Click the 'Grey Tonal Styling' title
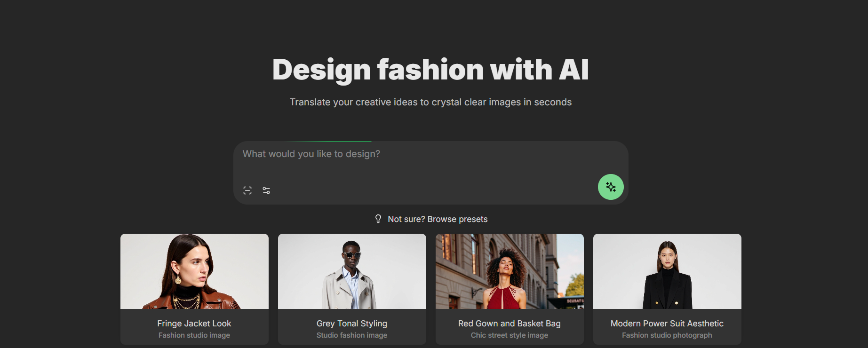This screenshot has width=868, height=348. tap(352, 324)
